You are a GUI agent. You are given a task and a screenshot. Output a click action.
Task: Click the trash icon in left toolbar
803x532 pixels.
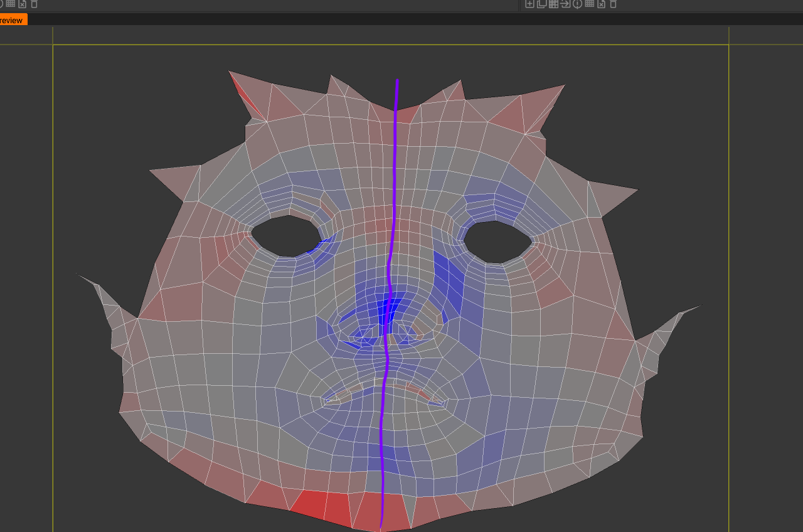point(34,4)
